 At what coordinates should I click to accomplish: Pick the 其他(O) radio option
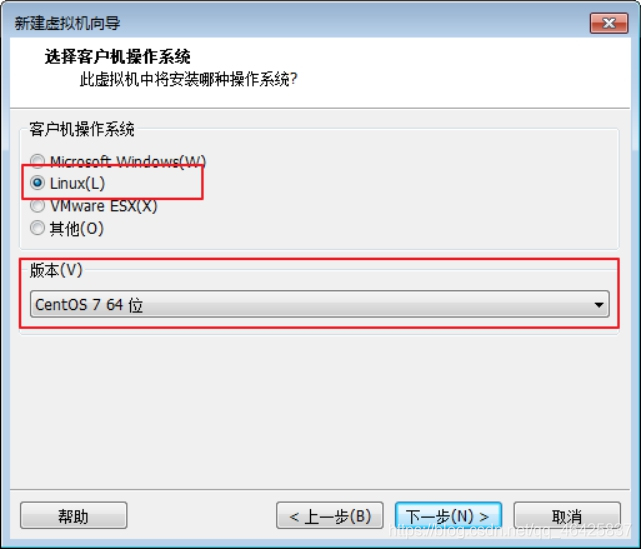tap(37, 228)
